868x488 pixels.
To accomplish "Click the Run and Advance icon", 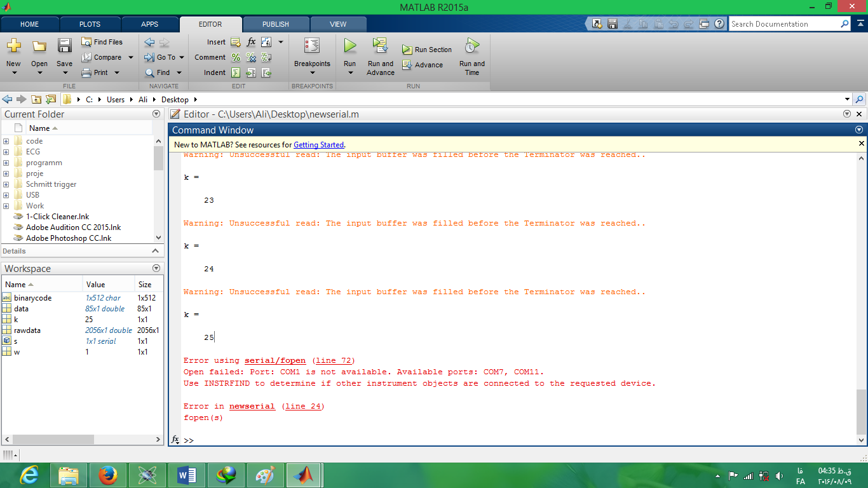I will (381, 46).
